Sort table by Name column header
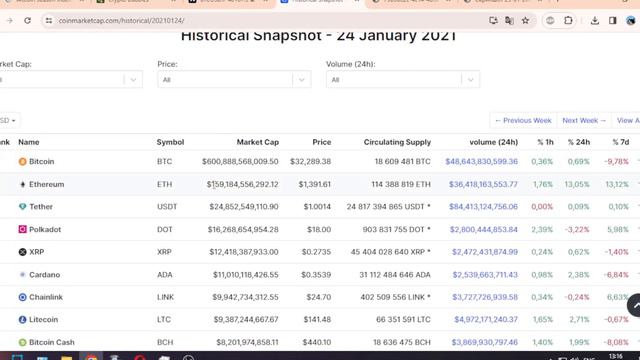Image resolution: width=640 pixels, height=360 pixels. click(x=29, y=142)
